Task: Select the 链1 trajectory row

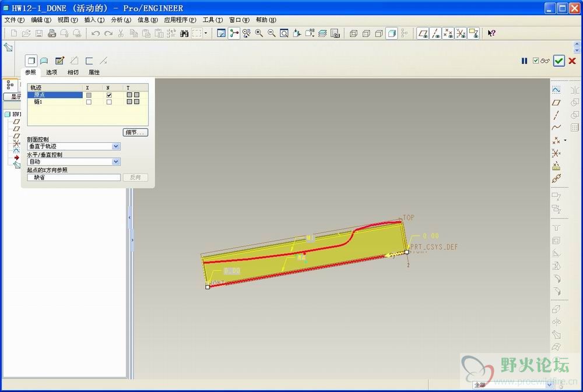Action: click(55, 102)
